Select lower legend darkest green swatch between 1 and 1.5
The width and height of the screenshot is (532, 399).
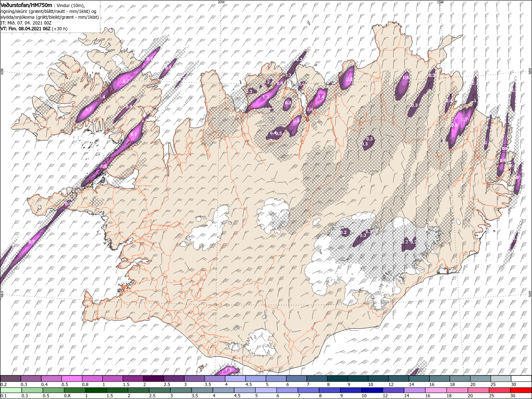pyautogui.click(x=96, y=390)
